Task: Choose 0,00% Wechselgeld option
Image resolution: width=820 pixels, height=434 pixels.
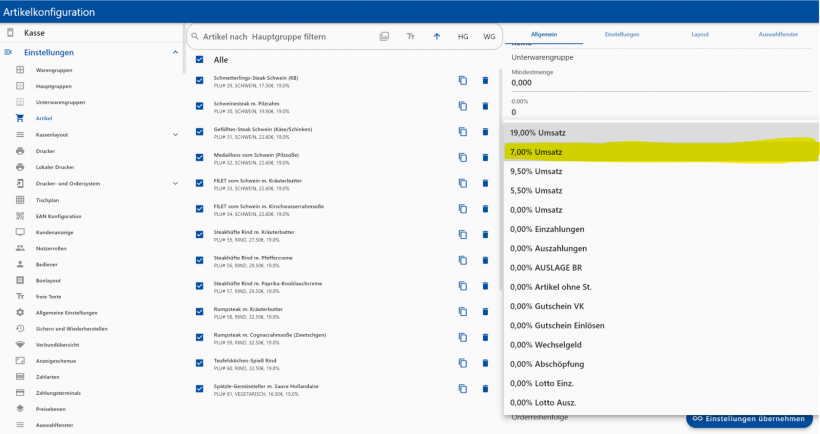Action: pyautogui.click(x=661, y=345)
